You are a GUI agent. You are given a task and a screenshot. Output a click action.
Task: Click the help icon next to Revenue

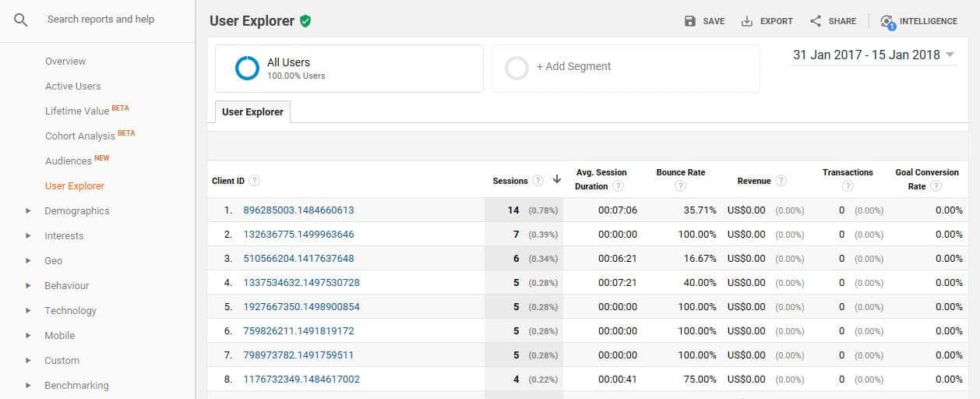coord(781,181)
